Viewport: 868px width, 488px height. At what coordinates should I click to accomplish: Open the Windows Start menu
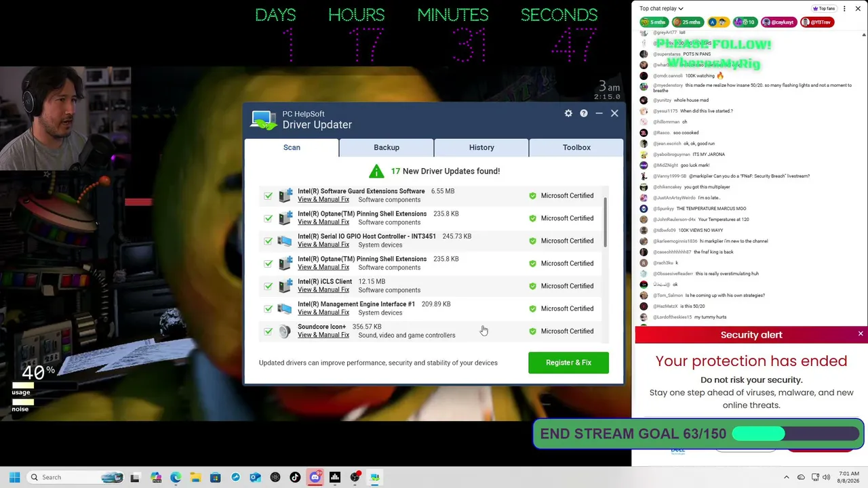pyautogui.click(x=14, y=477)
